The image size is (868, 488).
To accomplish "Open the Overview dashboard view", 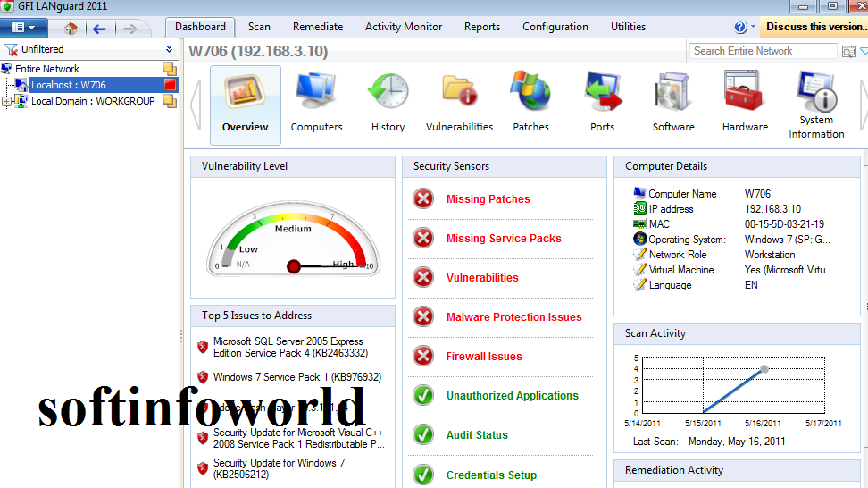I will point(246,105).
